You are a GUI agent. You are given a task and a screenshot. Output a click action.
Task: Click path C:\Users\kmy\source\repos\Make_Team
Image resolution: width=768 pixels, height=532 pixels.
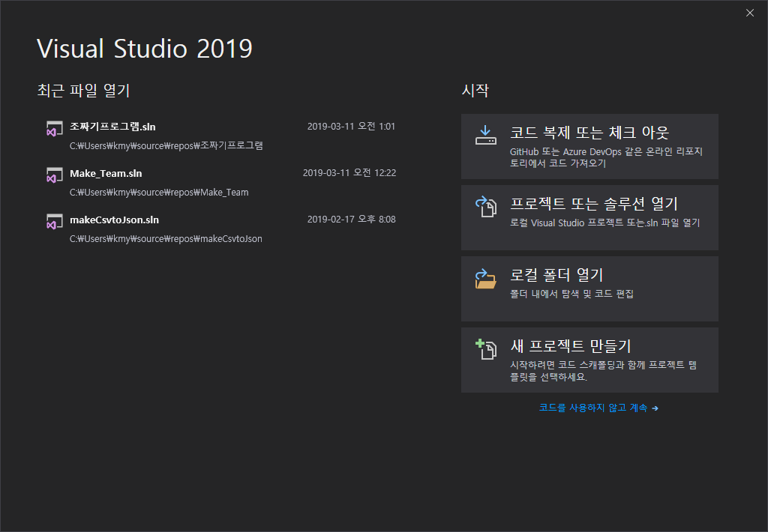[x=159, y=193]
